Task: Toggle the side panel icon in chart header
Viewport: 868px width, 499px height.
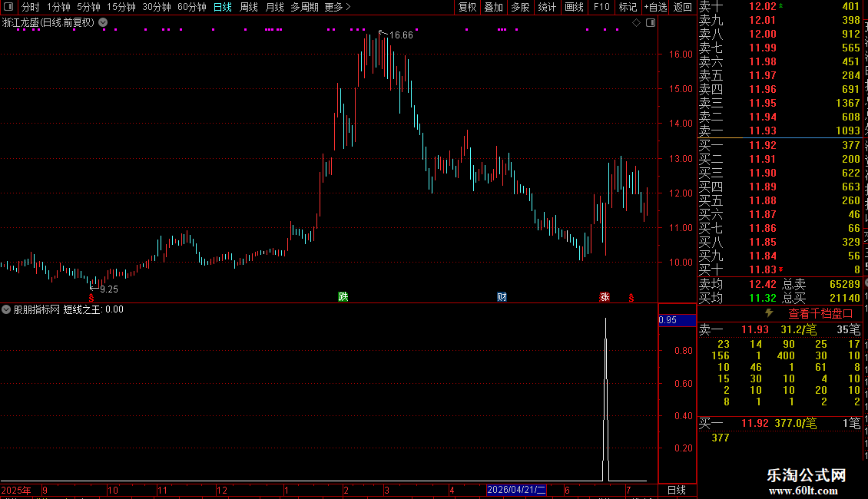Action: pyautogui.click(x=651, y=23)
